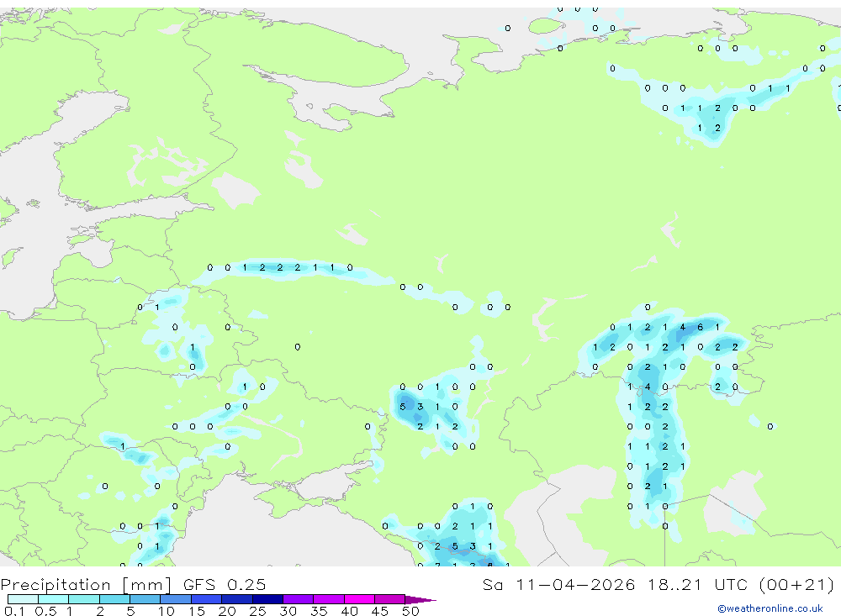Click the '0.5' legend scale label
Screen dimensions: 841x616
[x=45, y=611]
